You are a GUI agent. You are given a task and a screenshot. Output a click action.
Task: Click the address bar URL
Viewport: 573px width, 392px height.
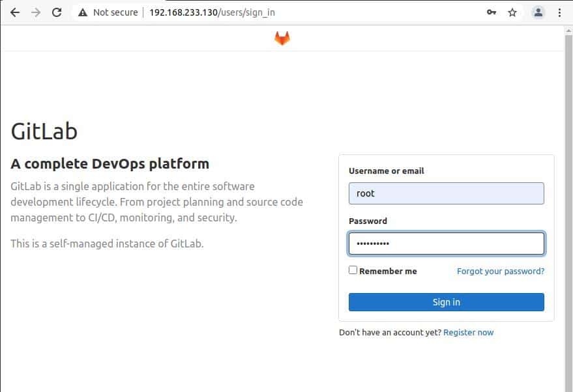[x=212, y=12]
